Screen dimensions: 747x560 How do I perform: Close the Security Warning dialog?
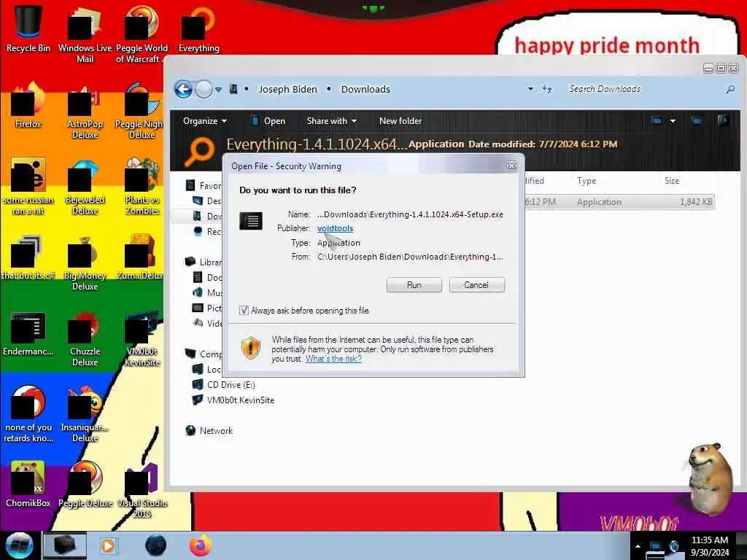(511, 166)
